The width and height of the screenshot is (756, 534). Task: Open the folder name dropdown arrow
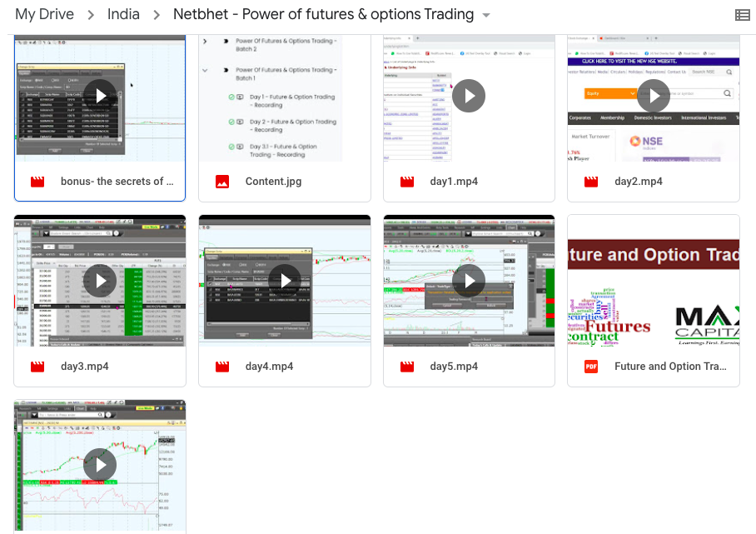(x=486, y=16)
